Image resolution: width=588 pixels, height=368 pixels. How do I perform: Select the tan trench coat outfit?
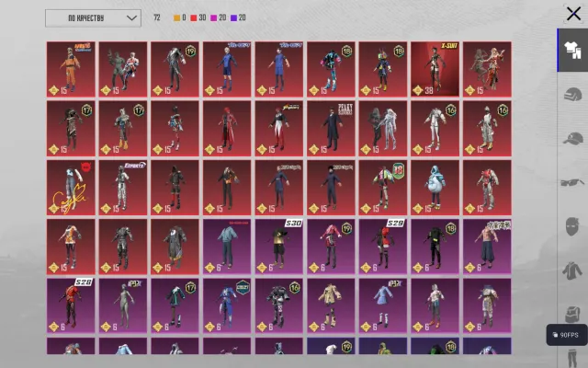pyautogui.click(x=331, y=305)
